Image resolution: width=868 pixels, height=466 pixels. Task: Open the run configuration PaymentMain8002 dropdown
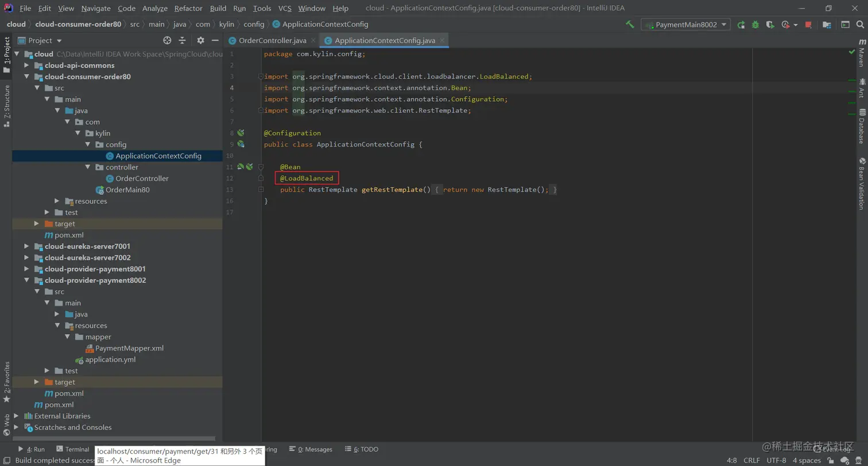coord(686,25)
